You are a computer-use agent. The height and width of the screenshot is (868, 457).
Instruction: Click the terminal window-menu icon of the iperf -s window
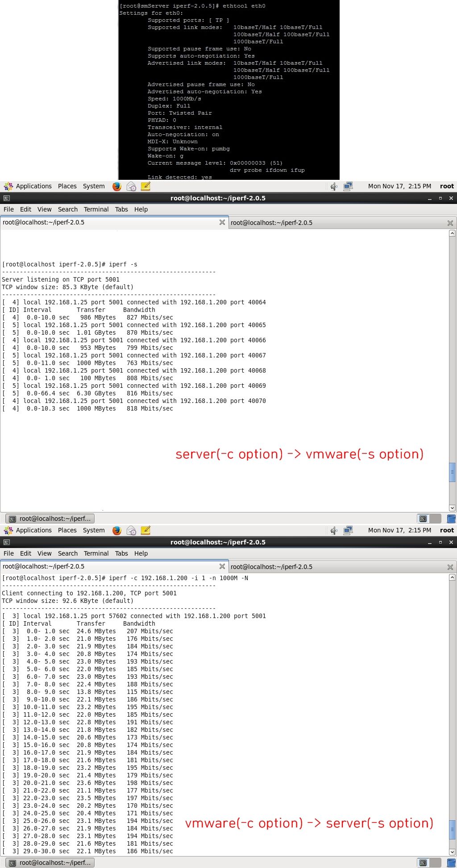click(6, 198)
